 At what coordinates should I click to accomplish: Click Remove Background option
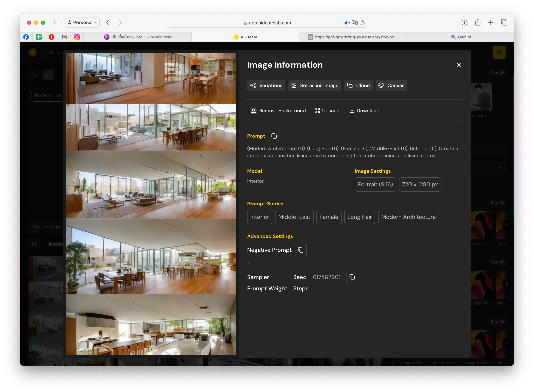[x=278, y=111]
